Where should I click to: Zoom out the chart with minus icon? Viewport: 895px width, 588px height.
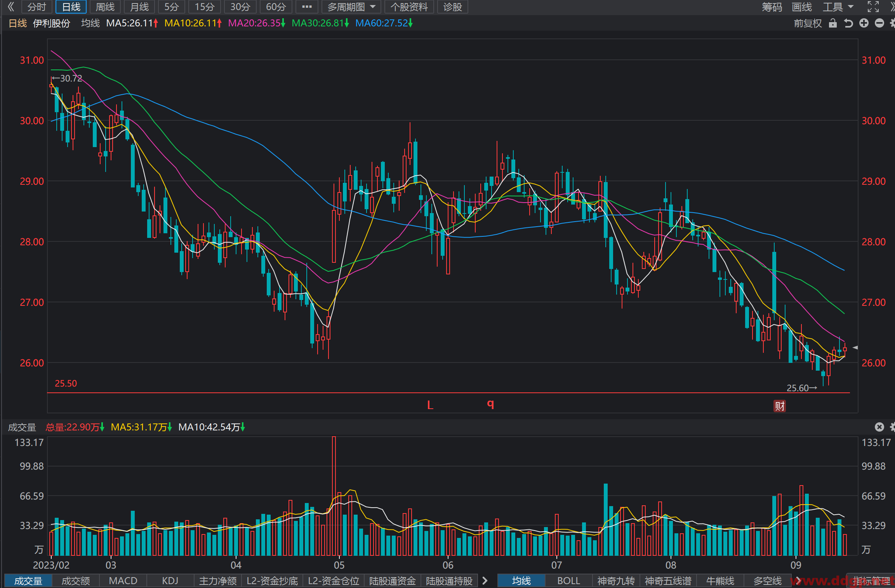pos(879,23)
